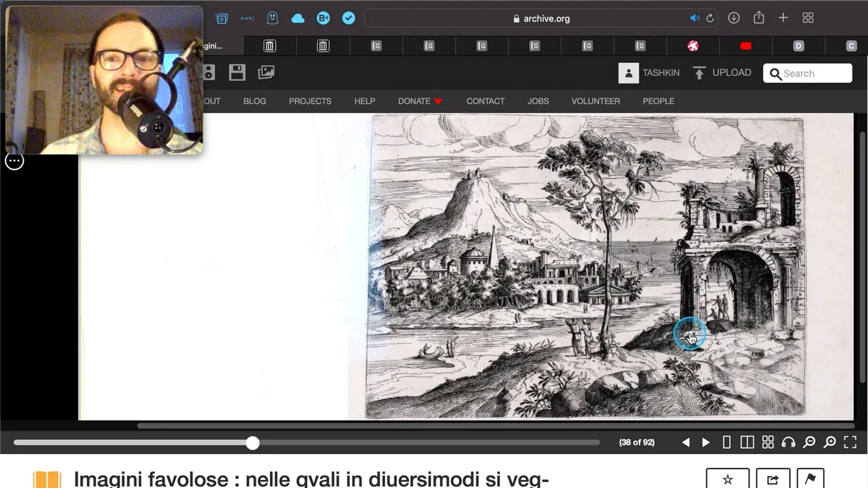This screenshot has height=488, width=868.
Task: Switch to one-page view
Action: [x=726, y=443]
